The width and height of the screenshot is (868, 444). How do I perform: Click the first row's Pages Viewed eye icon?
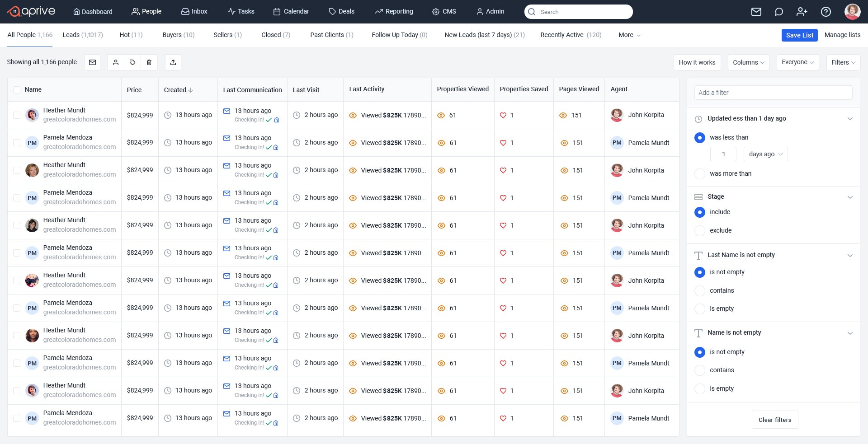click(x=563, y=116)
